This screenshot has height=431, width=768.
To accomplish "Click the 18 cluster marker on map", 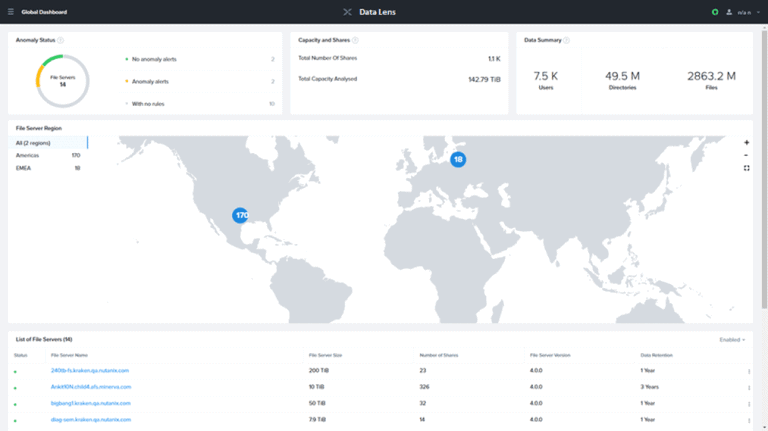I will (458, 159).
